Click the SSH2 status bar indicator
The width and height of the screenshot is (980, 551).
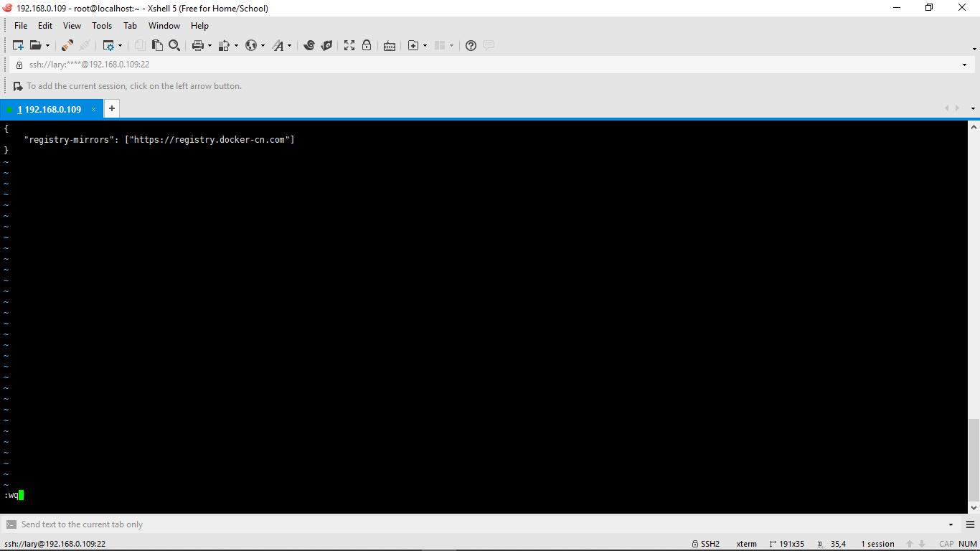(706, 544)
